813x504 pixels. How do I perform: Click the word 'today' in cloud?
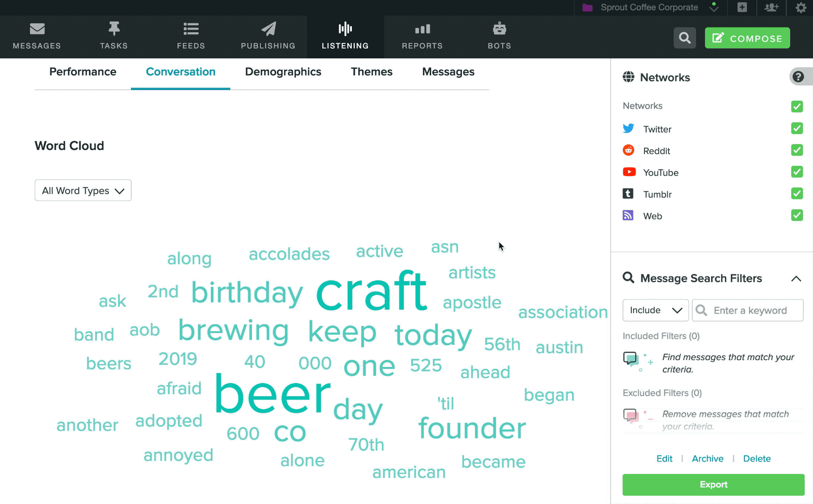point(433,336)
